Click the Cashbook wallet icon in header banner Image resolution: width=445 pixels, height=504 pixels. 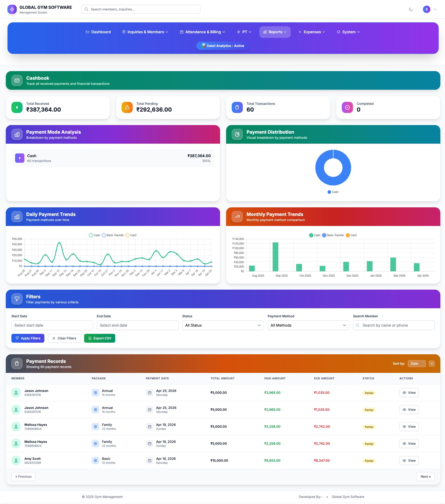(x=16, y=80)
